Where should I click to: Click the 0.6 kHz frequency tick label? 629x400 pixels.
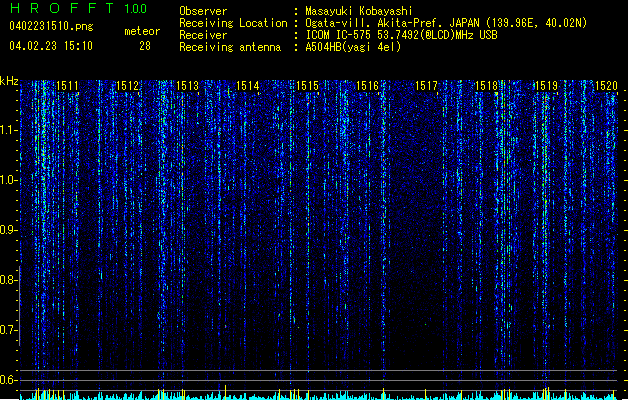pos(8,380)
